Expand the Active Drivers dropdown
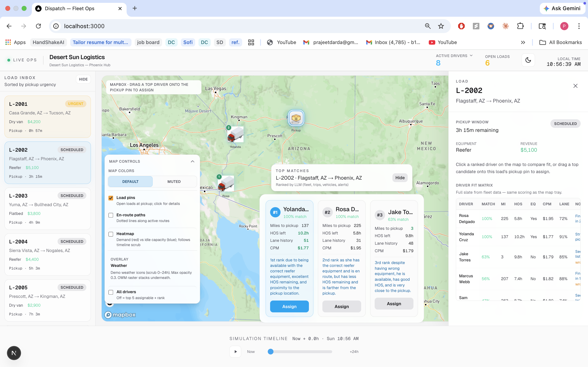 click(x=471, y=56)
